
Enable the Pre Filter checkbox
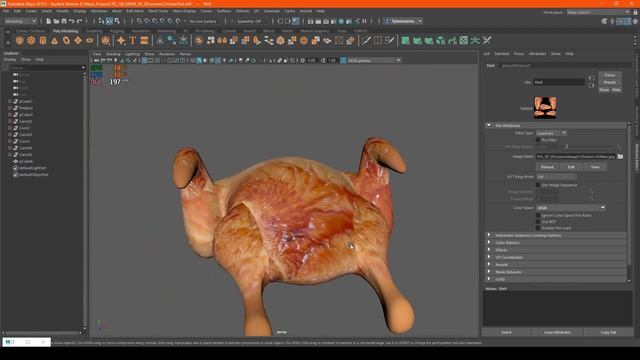(x=538, y=140)
